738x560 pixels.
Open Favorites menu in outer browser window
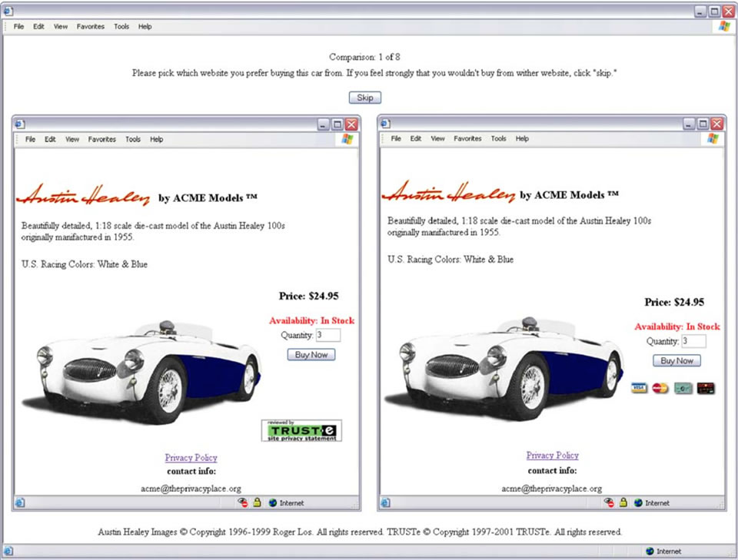pyautogui.click(x=91, y=26)
